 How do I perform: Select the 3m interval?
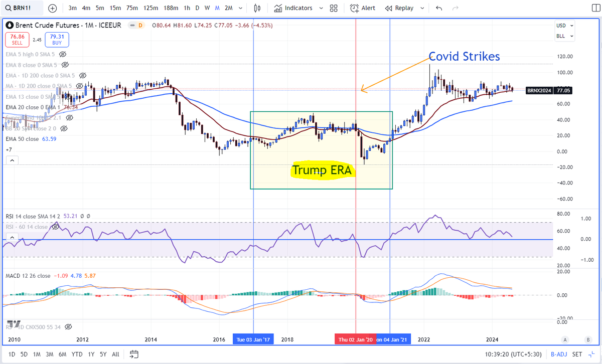(x=73, y=8)
